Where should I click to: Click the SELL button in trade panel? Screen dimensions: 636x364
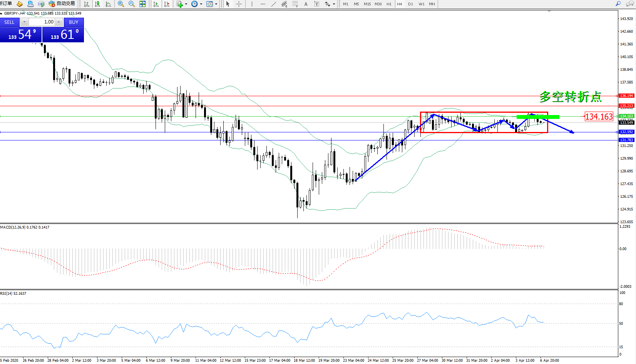point(10,22)
